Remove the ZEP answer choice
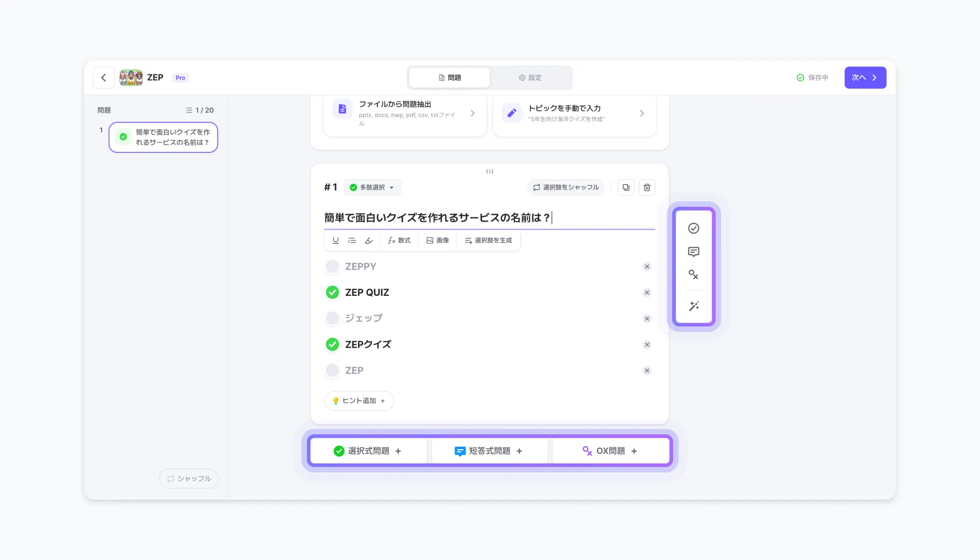 (647, 371)
